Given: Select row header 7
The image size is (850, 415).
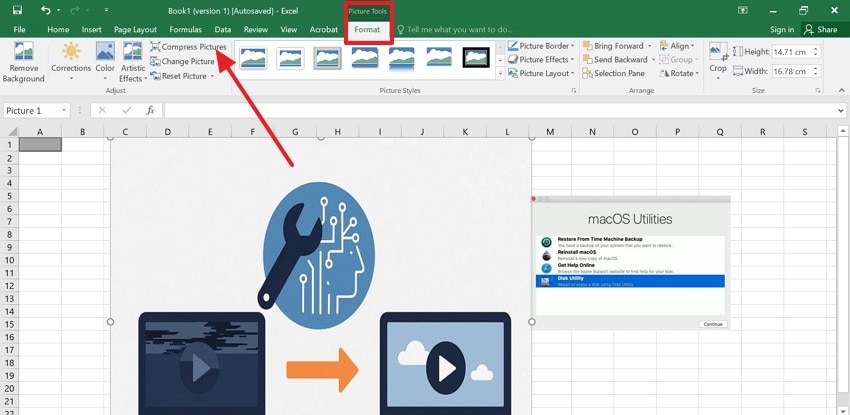Looking at the screenshot, I should tap(9, 221).
